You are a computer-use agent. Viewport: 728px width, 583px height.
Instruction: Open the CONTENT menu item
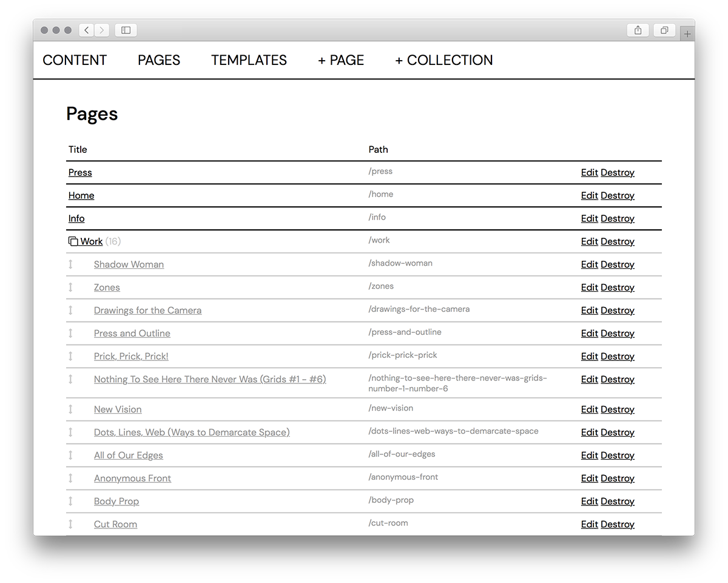click(75, 60)
